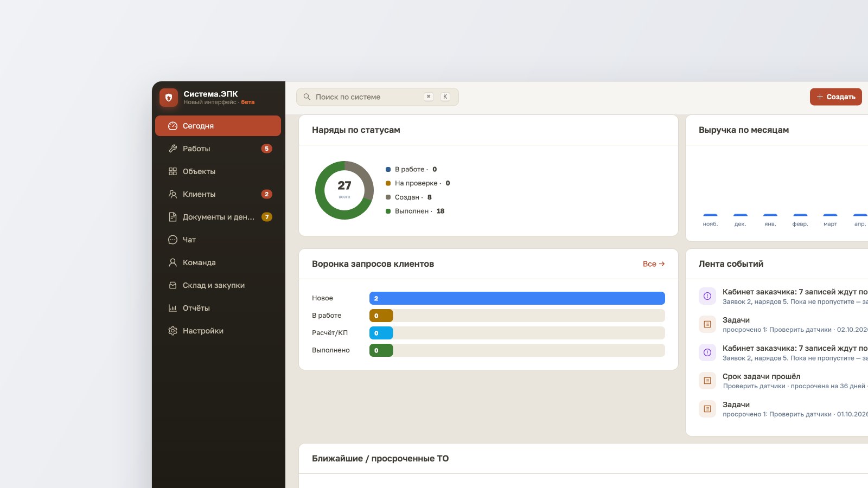Click the март bar in revenue chart
The width and height of the screenshot is (868, 488).
pyautogui.click(x=830, y=215)
